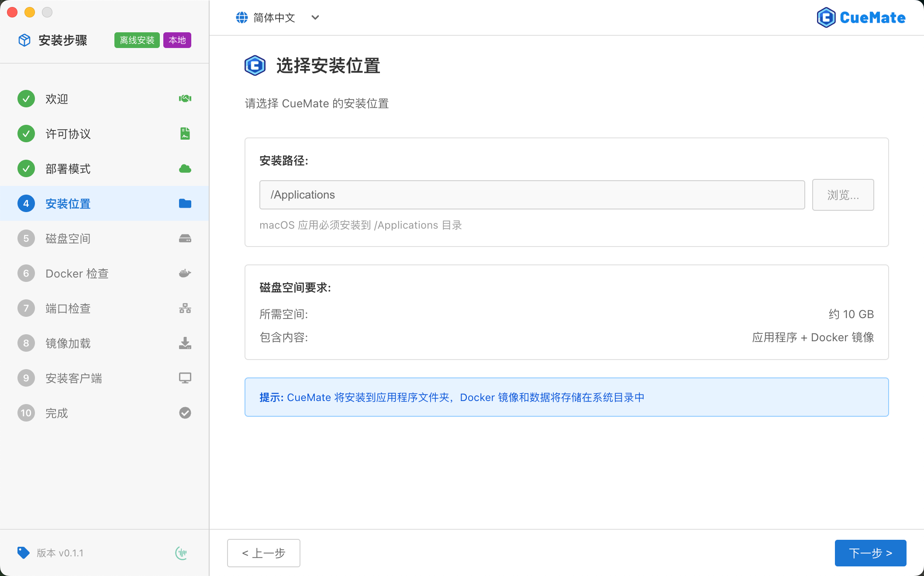
Task: Click the monitor icon beside 安装客户端
Action: [x=185, y=378]
